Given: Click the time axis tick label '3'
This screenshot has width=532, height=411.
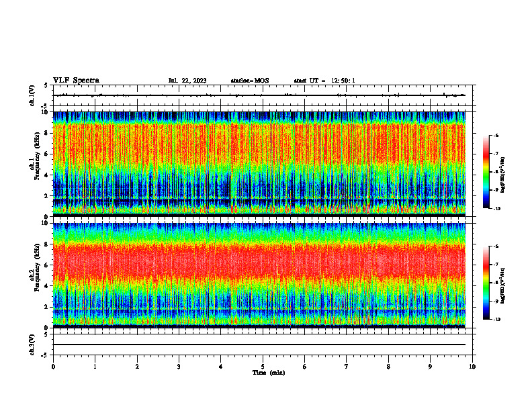Looking at the screenshot, I should click(179, 367).
